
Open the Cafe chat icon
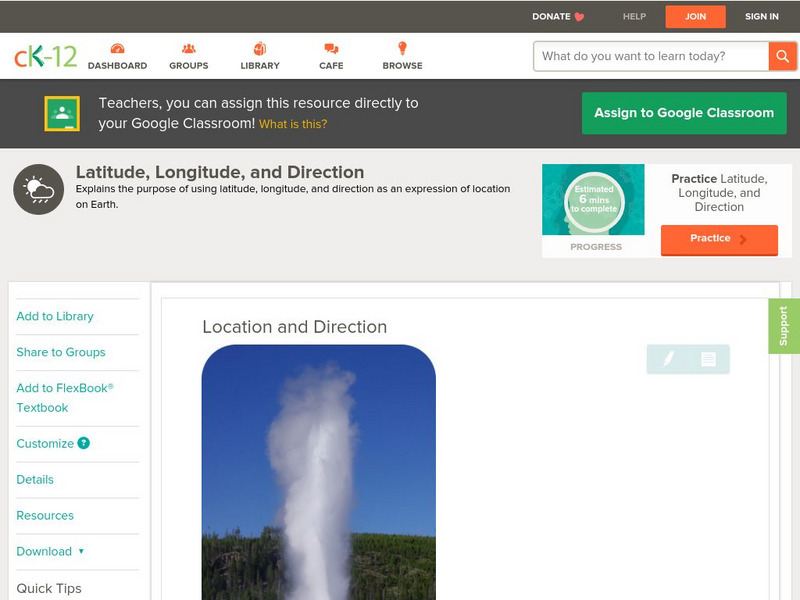point(331,49)
